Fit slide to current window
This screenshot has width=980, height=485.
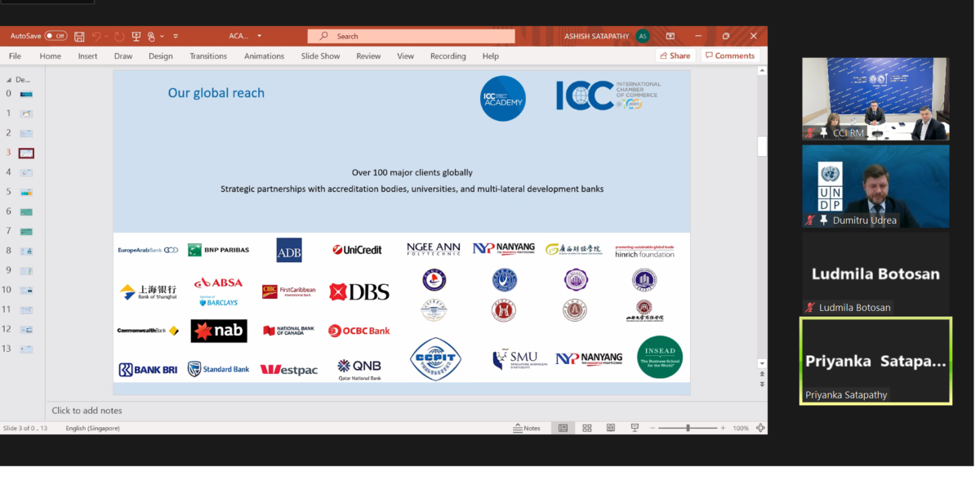pos(760,428)
